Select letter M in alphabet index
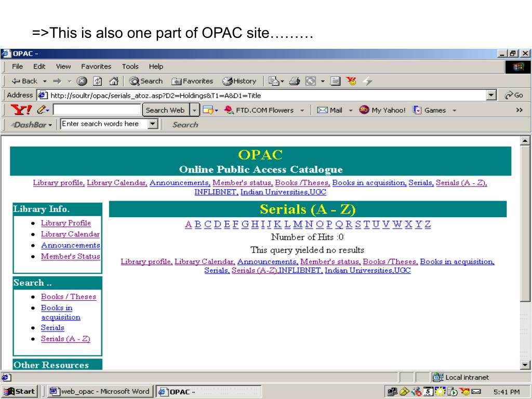Viewport: 532px width, 399px height. tap(298, 224)
